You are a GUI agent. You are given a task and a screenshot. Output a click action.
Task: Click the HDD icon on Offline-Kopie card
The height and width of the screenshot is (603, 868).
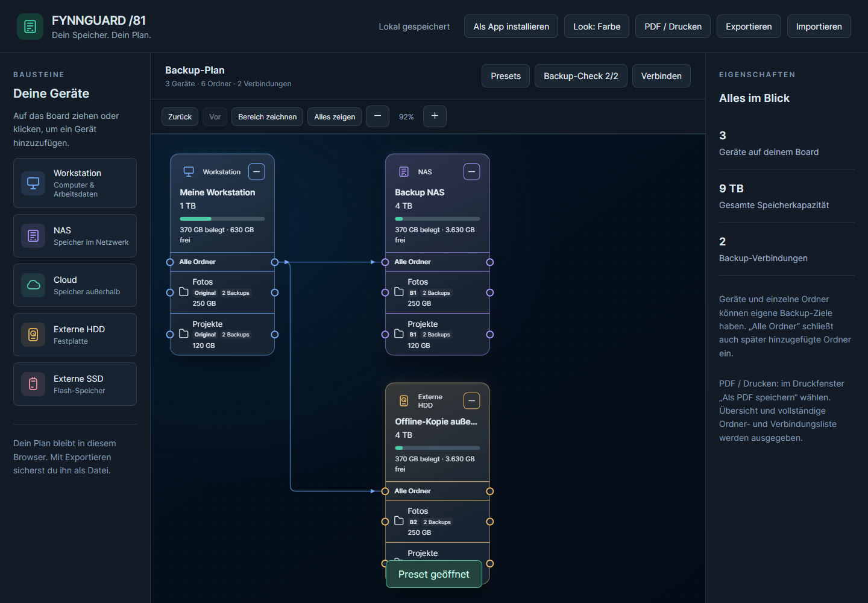[404, 401]
